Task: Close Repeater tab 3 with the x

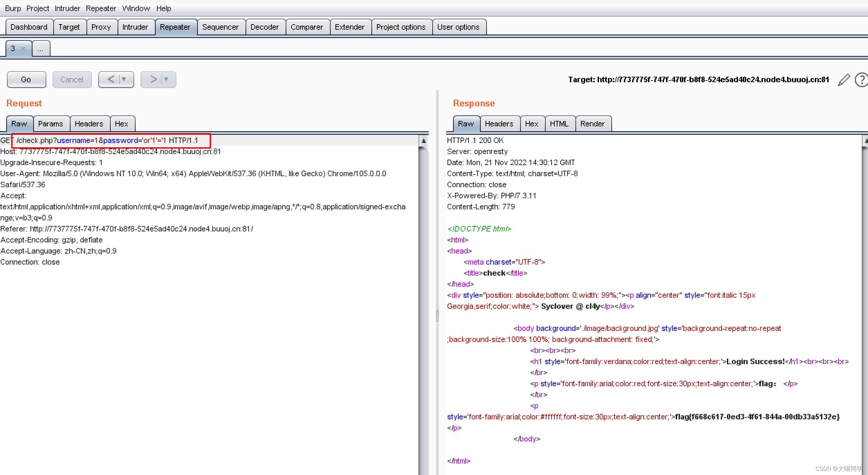Action: 23,49
